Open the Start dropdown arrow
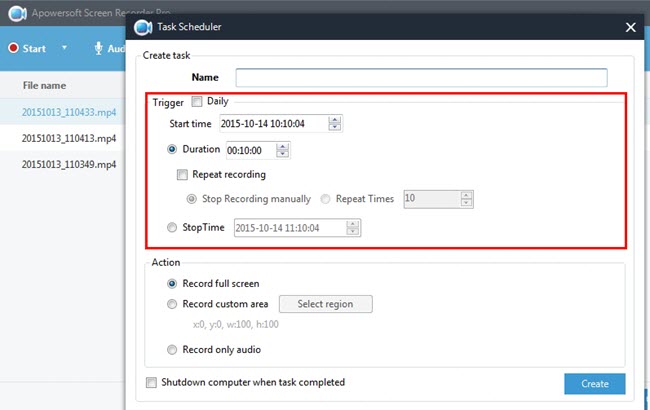The height and width of the screenshot is (410, 650). 64,48
